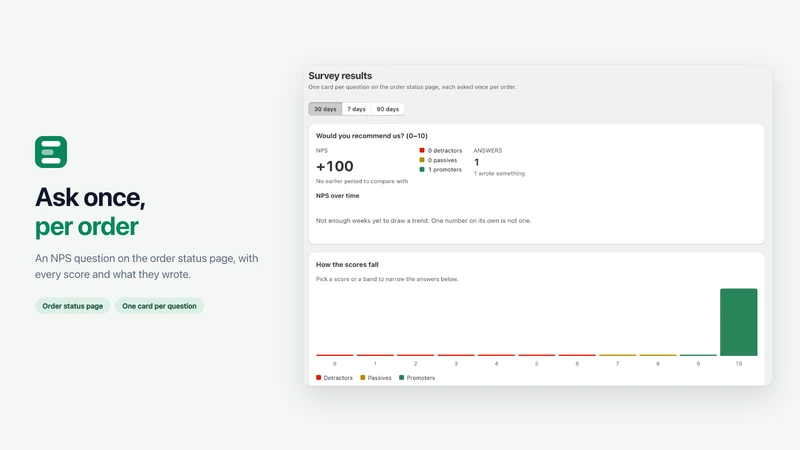This screenshot has height=450, width=800.
Task: Click the +100 NPS score value
Action: [x=335, y=166]
